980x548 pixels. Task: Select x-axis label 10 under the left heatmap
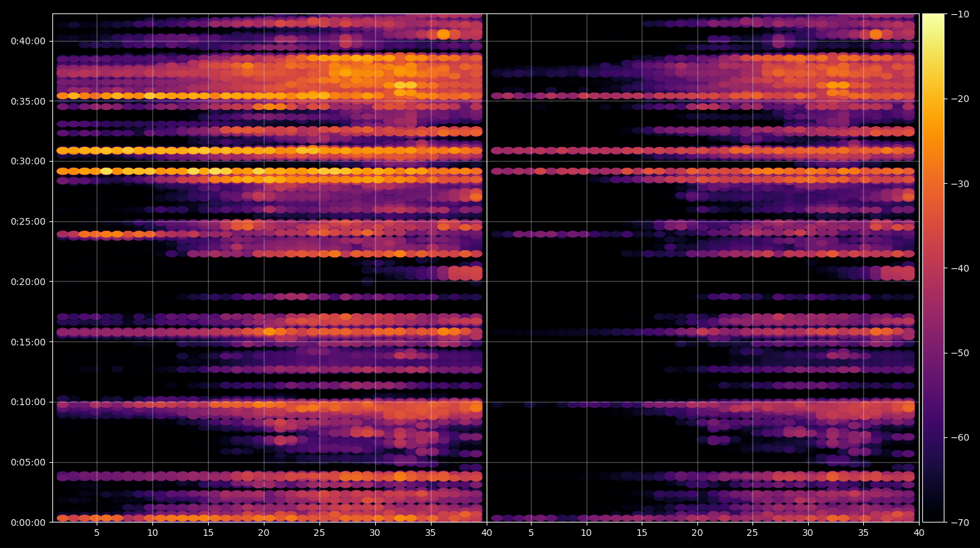[x=152, y=533]
